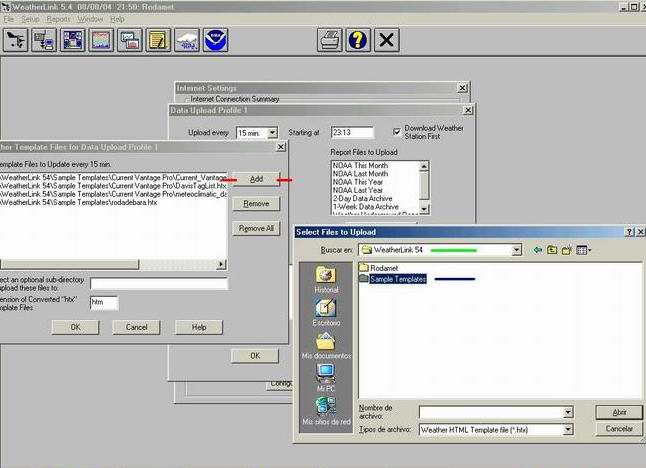646x468 pixels.
Task: Click the Sample Templates folder icon
Action: (364, 279)
